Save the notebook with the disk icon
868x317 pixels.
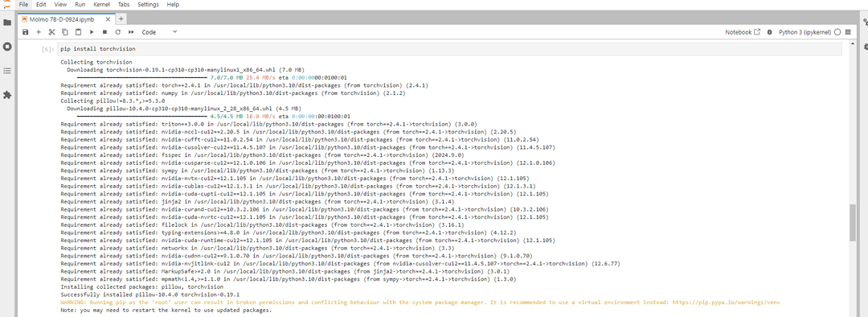coord(26,32)
